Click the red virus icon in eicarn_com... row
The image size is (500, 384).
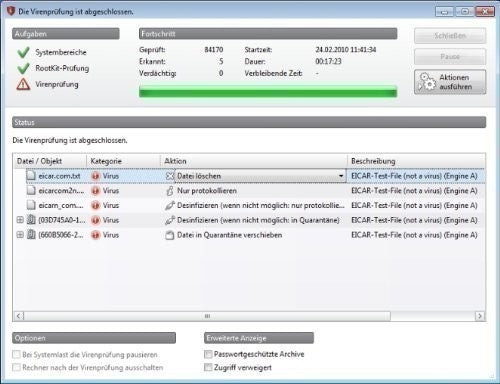(x=96, y=205)
